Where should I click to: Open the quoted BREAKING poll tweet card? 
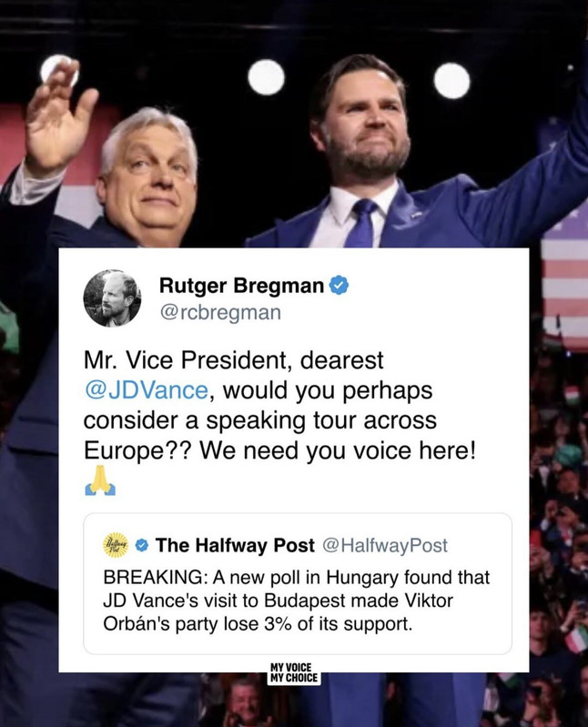298,584
